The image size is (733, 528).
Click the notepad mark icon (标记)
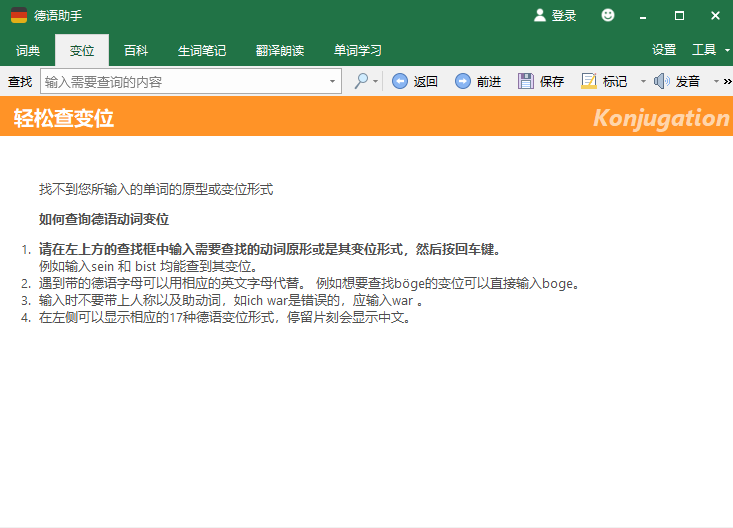[589, 81]
